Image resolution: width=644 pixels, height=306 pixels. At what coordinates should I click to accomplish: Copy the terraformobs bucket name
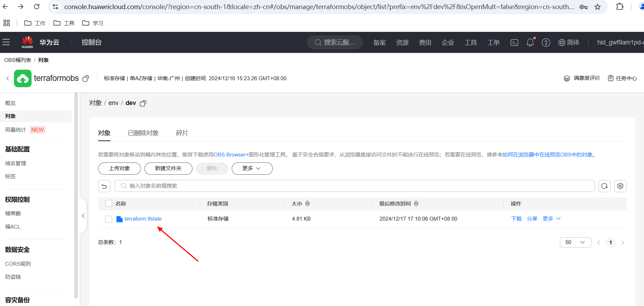[x=86, y=78]
